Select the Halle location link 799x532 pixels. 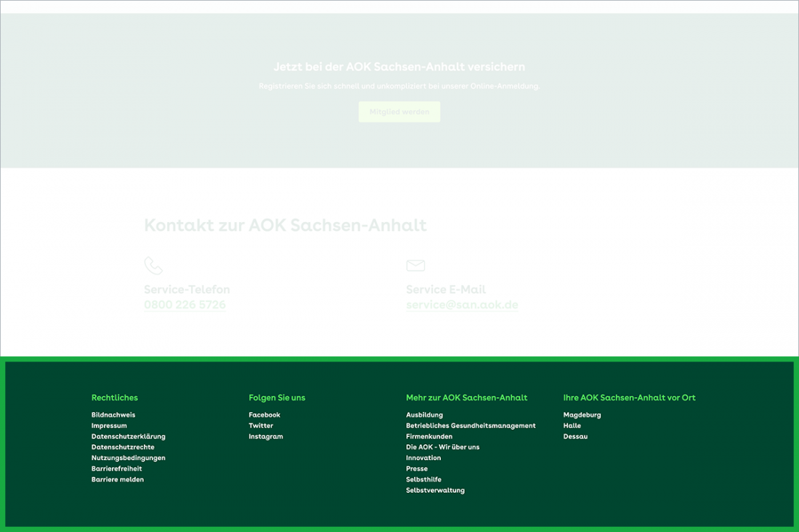coord(572,425)
